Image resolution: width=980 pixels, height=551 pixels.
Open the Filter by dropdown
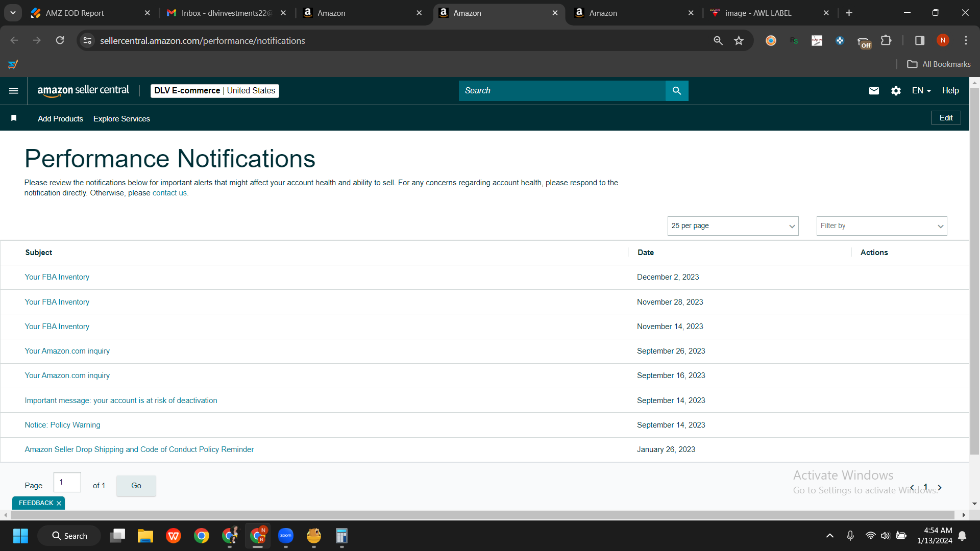coord(881,226)
